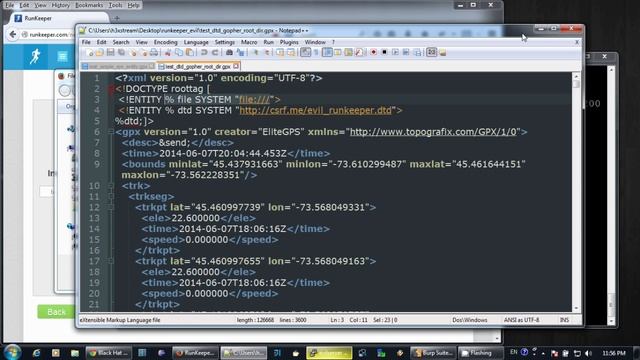Open the Search menu in Notepad++
Image resolution: width=640 pixels, height=360 pixels.
point(121,42)
